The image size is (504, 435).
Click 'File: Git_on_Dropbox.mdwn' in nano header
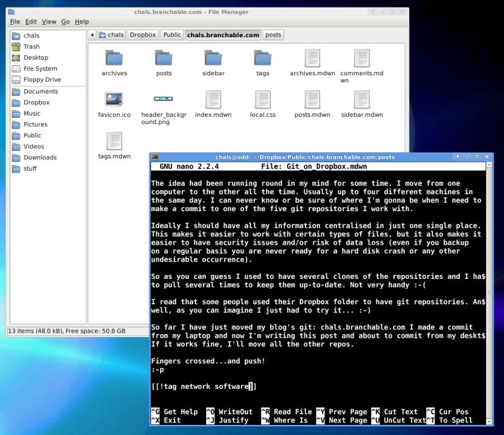coord(314,166)
